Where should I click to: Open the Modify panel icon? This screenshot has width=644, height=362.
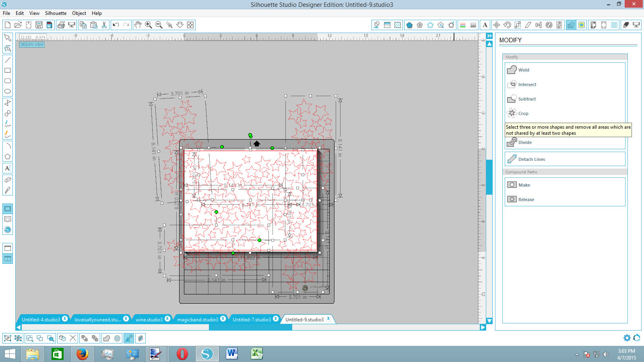tap(571, 25)
